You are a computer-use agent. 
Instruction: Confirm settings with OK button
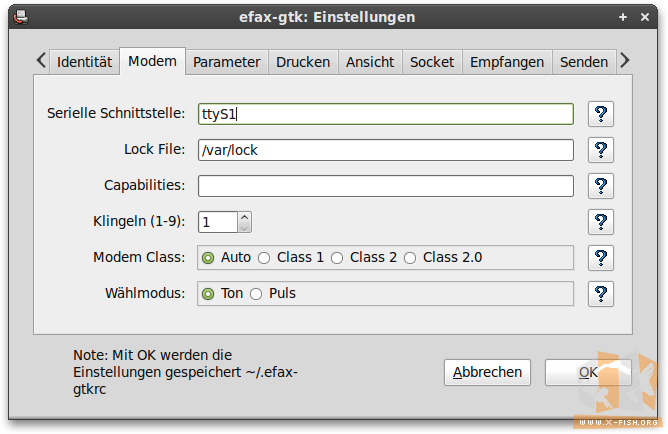click(x=588, y=372)
